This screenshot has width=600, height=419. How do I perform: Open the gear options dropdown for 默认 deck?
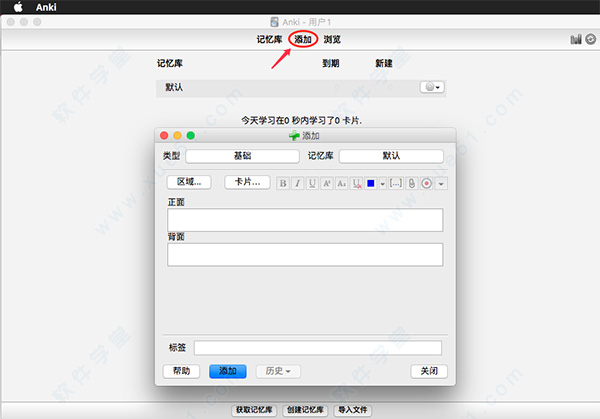pos(432,87)
